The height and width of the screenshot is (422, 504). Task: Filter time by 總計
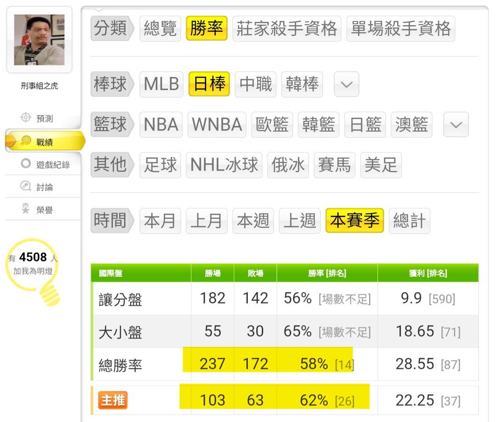point(410,221)
